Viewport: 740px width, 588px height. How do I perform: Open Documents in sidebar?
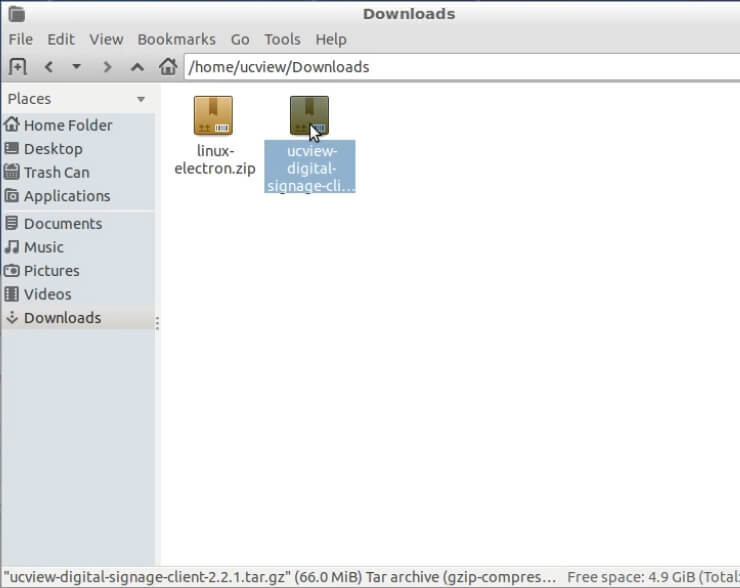[x=78, y=223]
